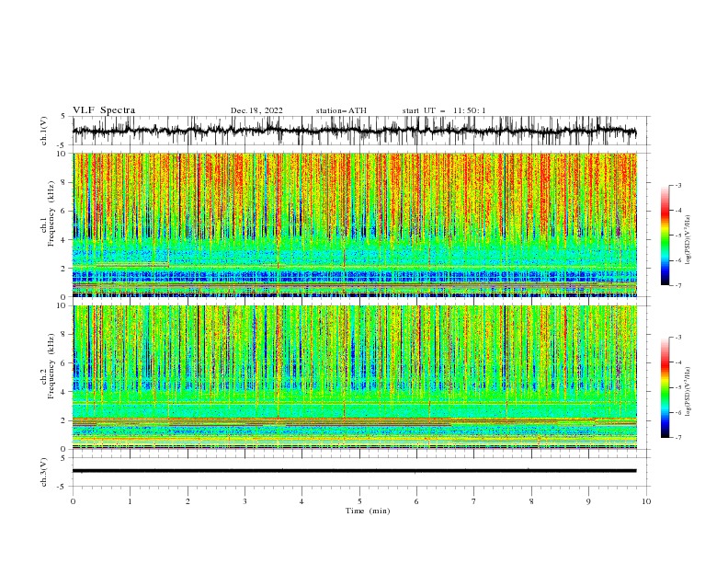Click the lower color scale bar for ch.2
Viewport: 728px width, 563px height.
point(665,387)
